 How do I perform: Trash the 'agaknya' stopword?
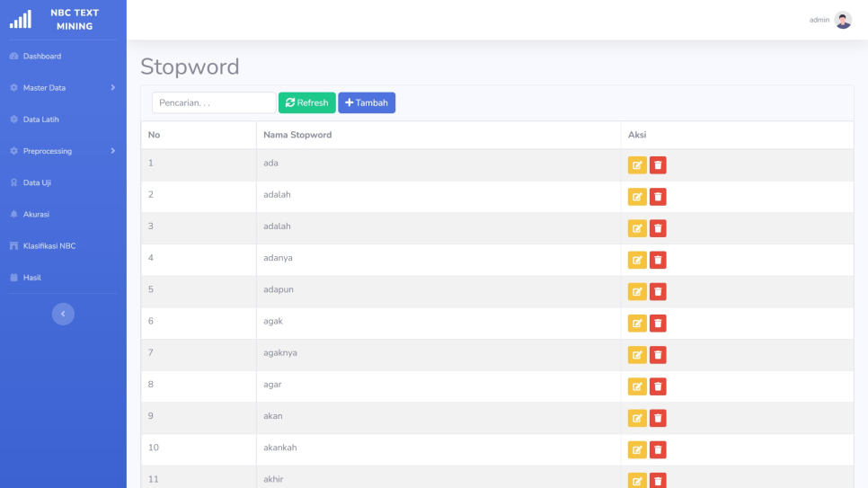(658, 354)
